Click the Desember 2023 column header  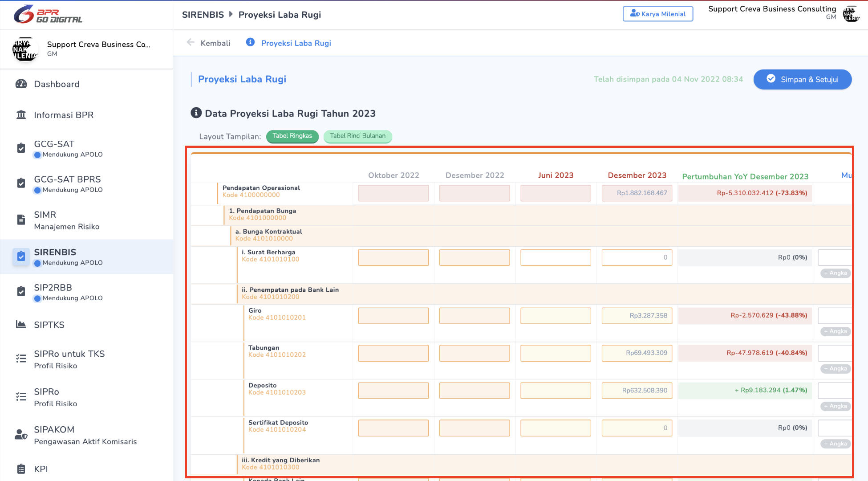637,175
